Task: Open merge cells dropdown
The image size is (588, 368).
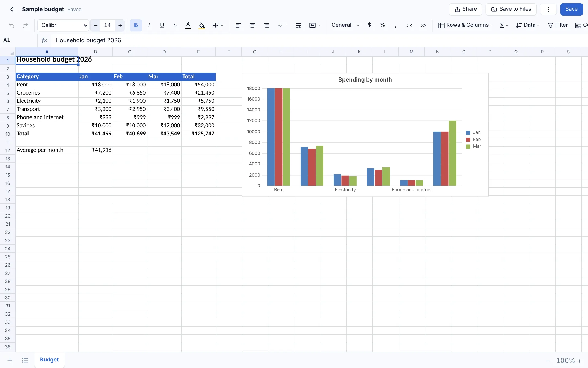Action: [x=314, y=25]
